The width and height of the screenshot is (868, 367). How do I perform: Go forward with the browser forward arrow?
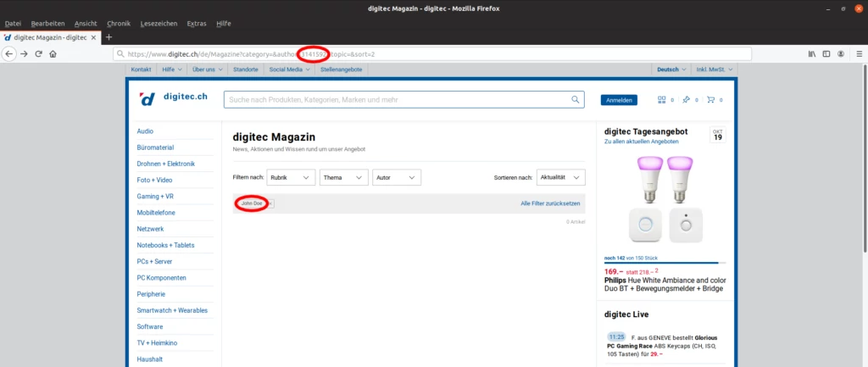click(x=24, y=53)
